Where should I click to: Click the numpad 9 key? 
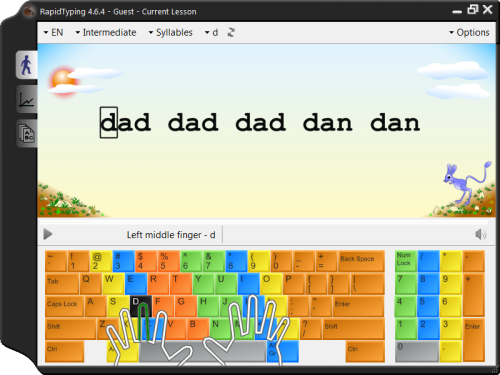451,284
